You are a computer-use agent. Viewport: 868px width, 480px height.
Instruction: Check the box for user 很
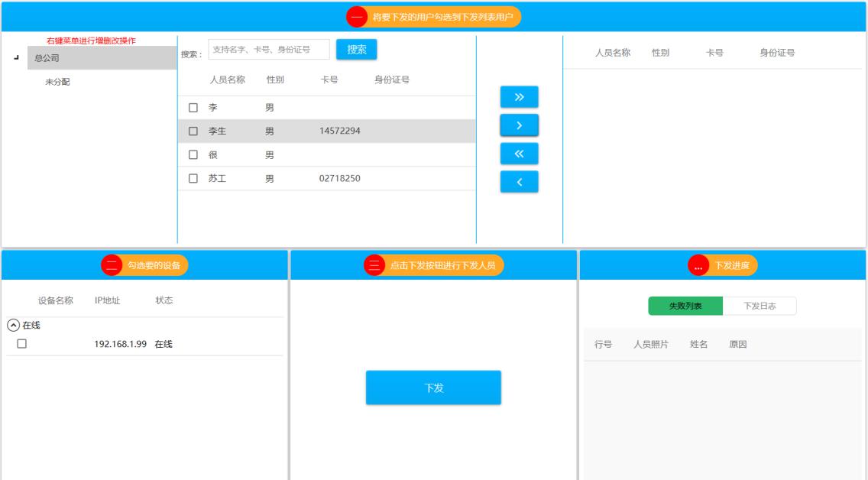point(193,155)
